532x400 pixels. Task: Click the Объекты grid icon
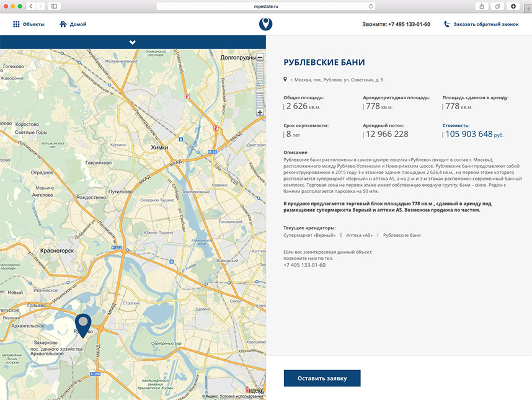(16, 24)
